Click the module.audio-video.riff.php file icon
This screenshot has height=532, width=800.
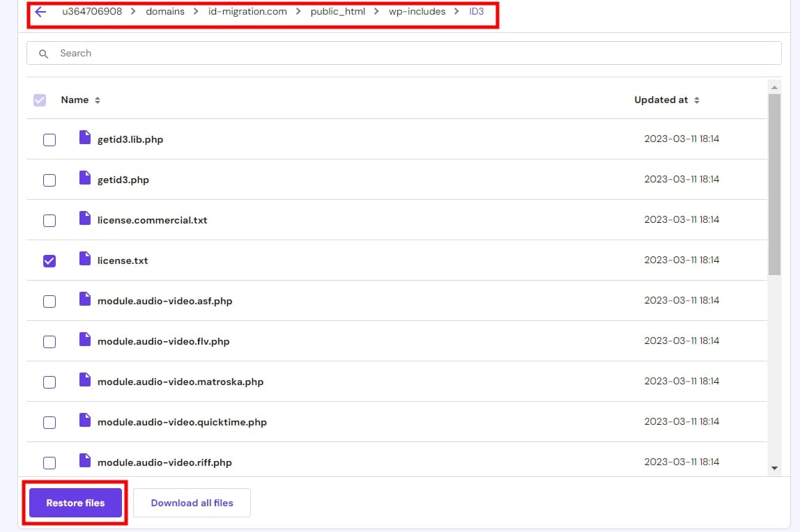pyautogui.click(x=85, y=461)
